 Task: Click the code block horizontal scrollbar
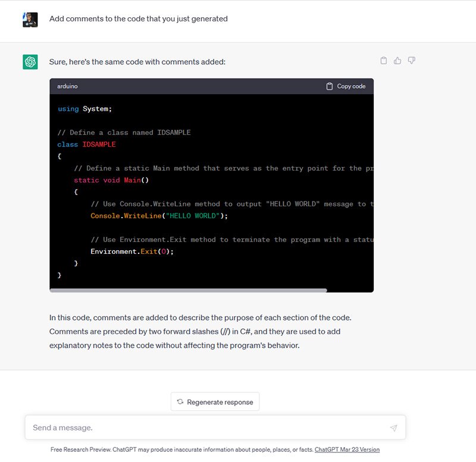(x=188, y=290)
